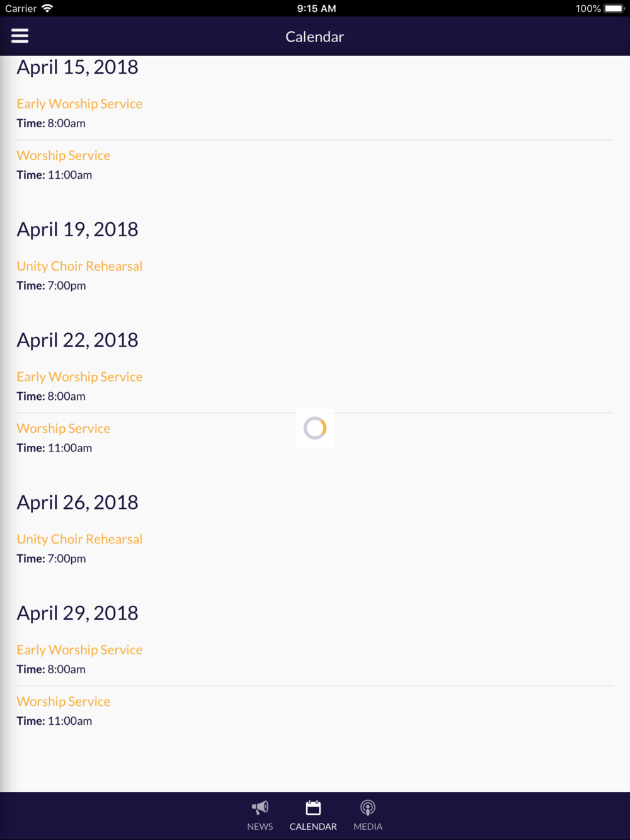Switch to the MEDIA tab label
Image resolution: width=630 pixels, height=840 pixels.
point(368,826)
